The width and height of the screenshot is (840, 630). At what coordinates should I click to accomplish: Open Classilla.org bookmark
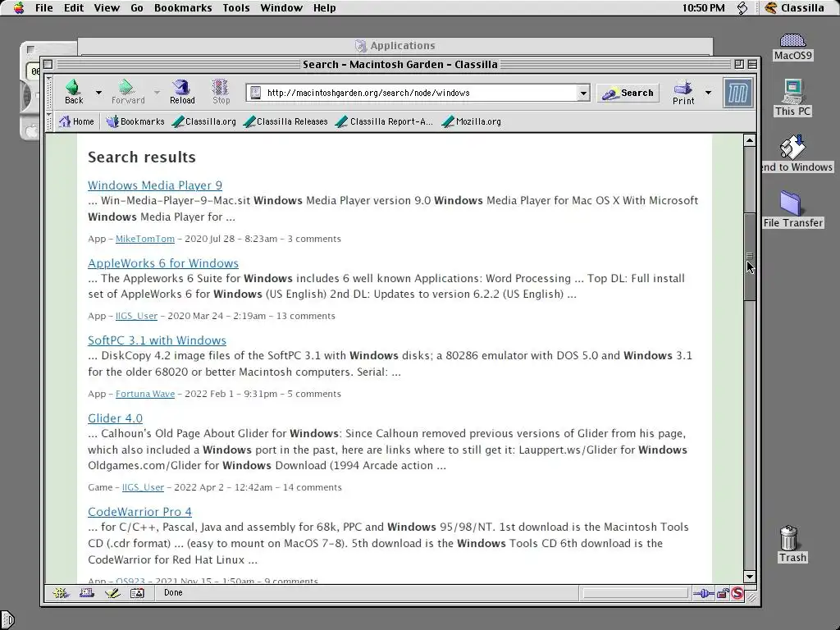(x=204, y=121)
